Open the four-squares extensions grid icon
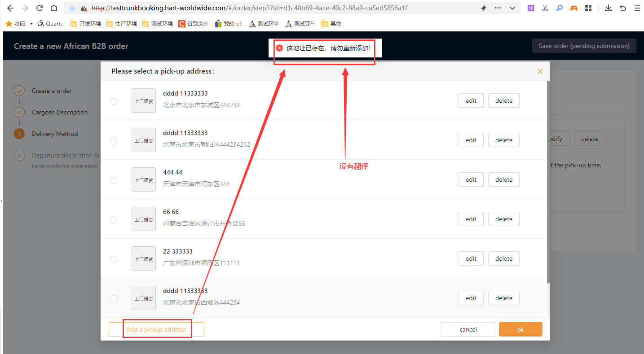 tap(588, 8)
